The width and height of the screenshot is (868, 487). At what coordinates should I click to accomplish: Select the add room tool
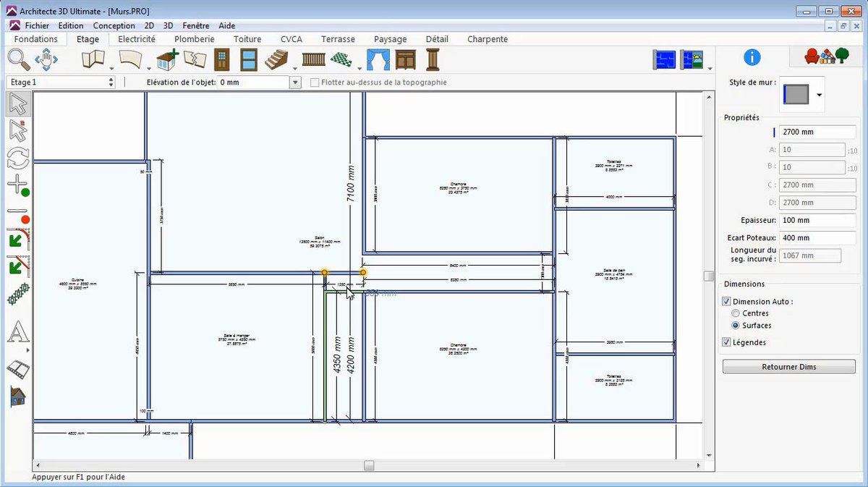tap(167, 59)
